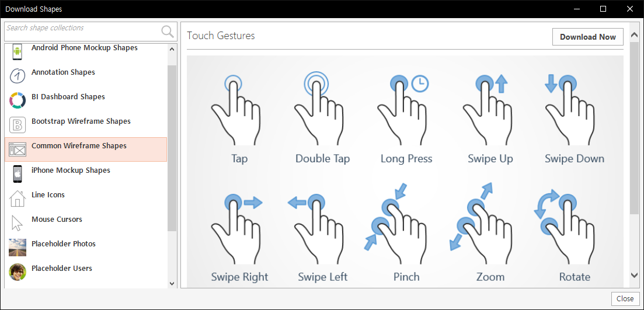Select Android Phone Mockup Shapes collection
Image resolution: width=644 pixels, height=310 pixels.
[x=86, y=51]
